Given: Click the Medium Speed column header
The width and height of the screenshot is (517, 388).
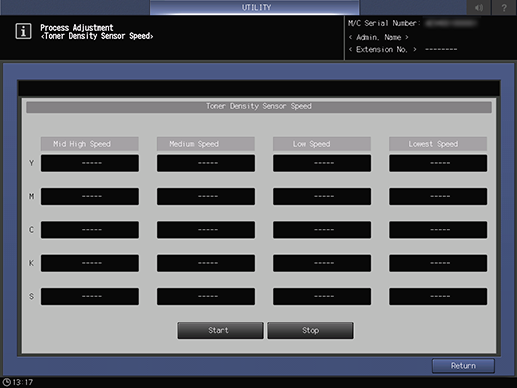Looking at the screenshot, I should (x=206, y=144).
